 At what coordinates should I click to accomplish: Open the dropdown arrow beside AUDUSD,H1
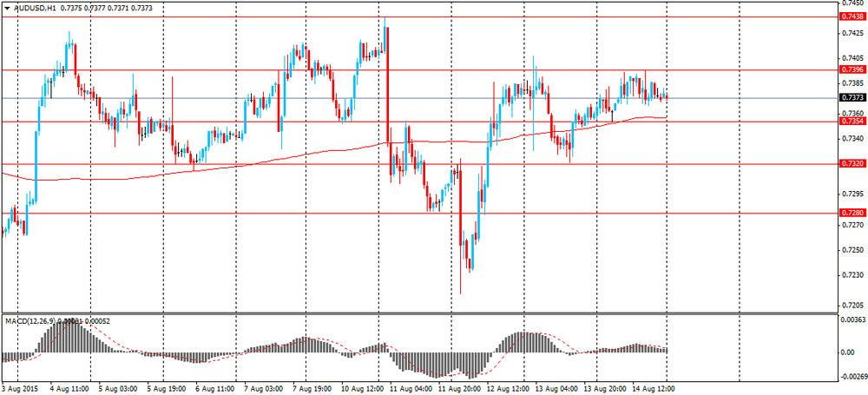pos(7,9)
